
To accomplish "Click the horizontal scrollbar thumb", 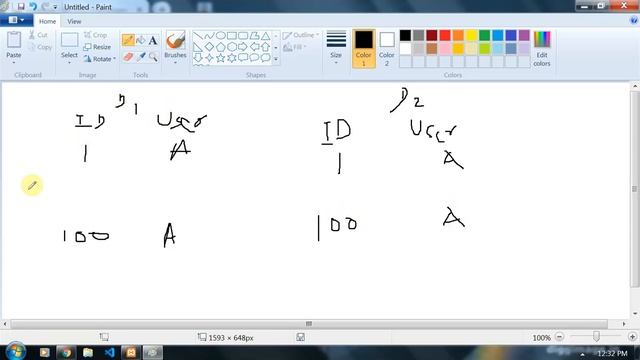I will coord(309,324).
